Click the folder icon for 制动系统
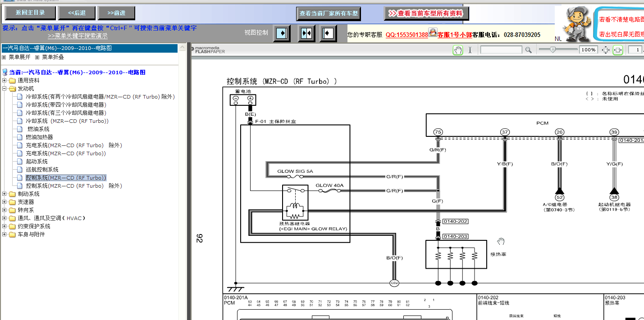644x320 pixels. click(x=12, y=194)
